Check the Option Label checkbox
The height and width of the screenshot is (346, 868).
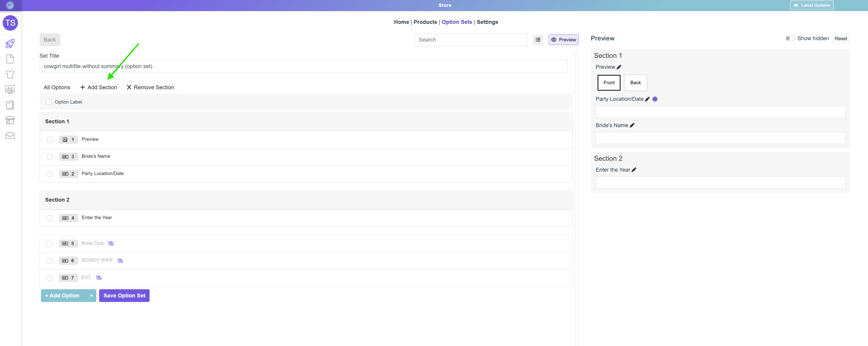point(49,102)
